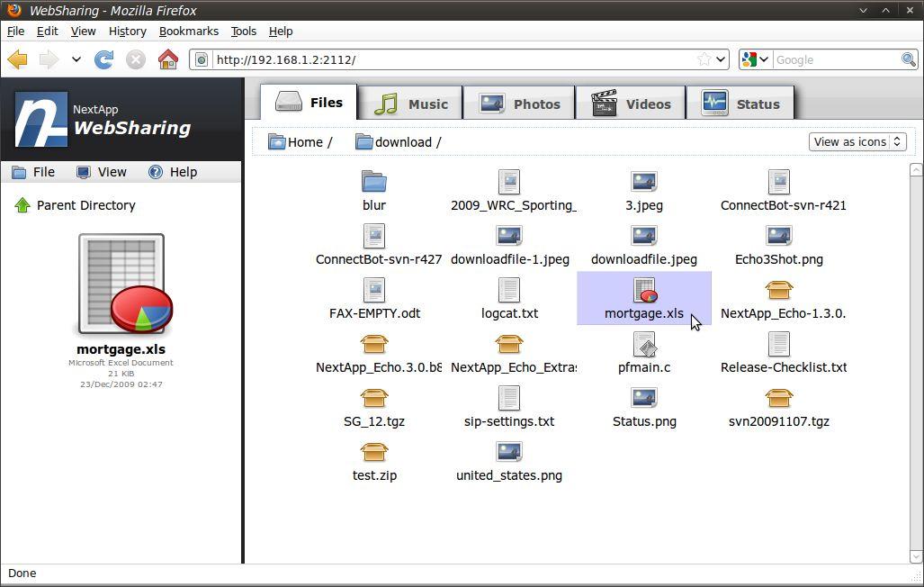Switch to the Status tab
This screenshot has width=924, height=587.
click(740, 104)
